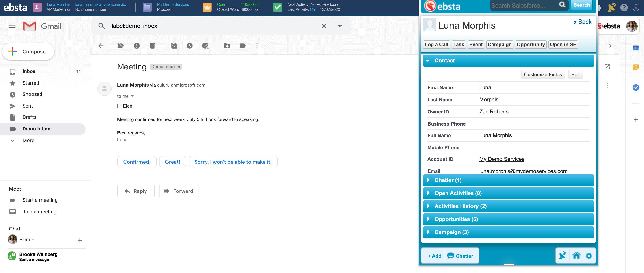The width and height of the screenshot is (644, 273).
Task: Open Google Calendar side panel icon
Action: click(x=636, y=48)
